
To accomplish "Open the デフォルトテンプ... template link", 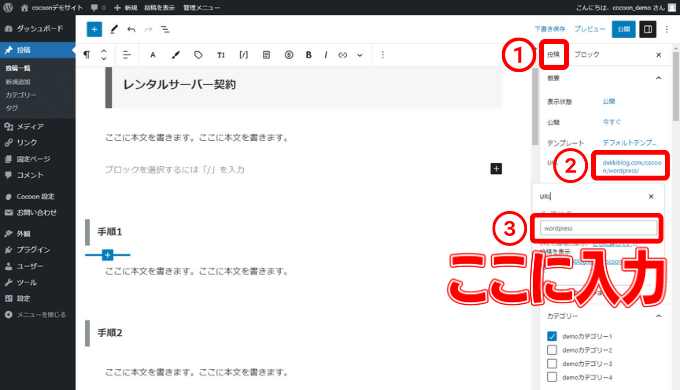I will point(629,142).
